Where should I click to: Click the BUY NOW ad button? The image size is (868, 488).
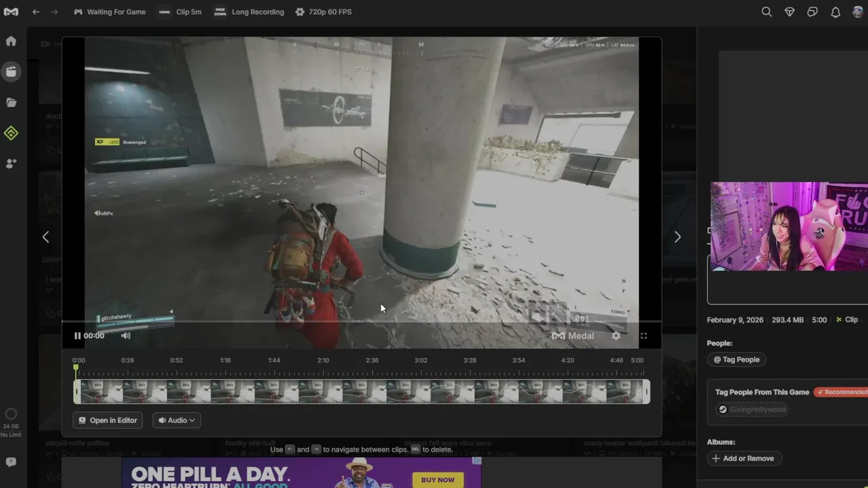438,480
